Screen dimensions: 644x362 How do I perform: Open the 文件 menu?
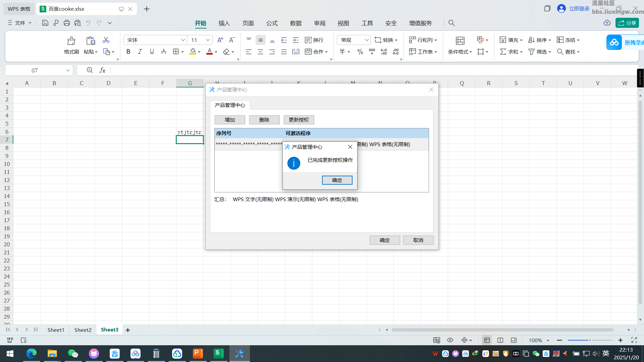(20, 23)
